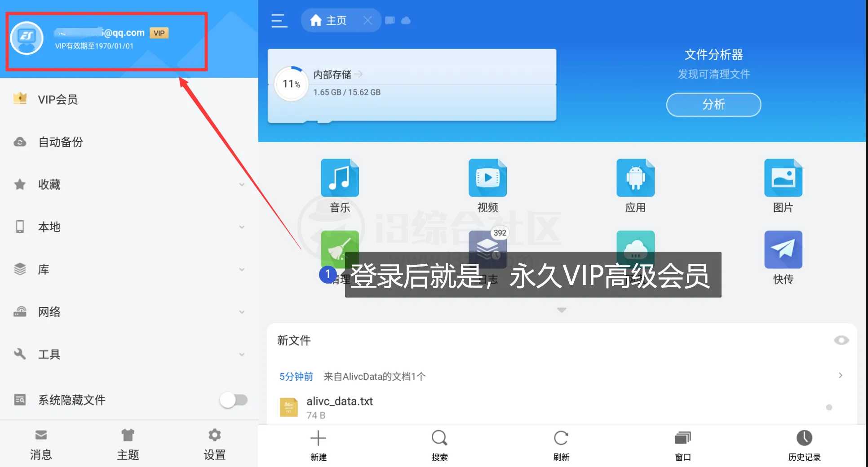Open 图片 pictures category
The image size is (868, 467).
783,186
